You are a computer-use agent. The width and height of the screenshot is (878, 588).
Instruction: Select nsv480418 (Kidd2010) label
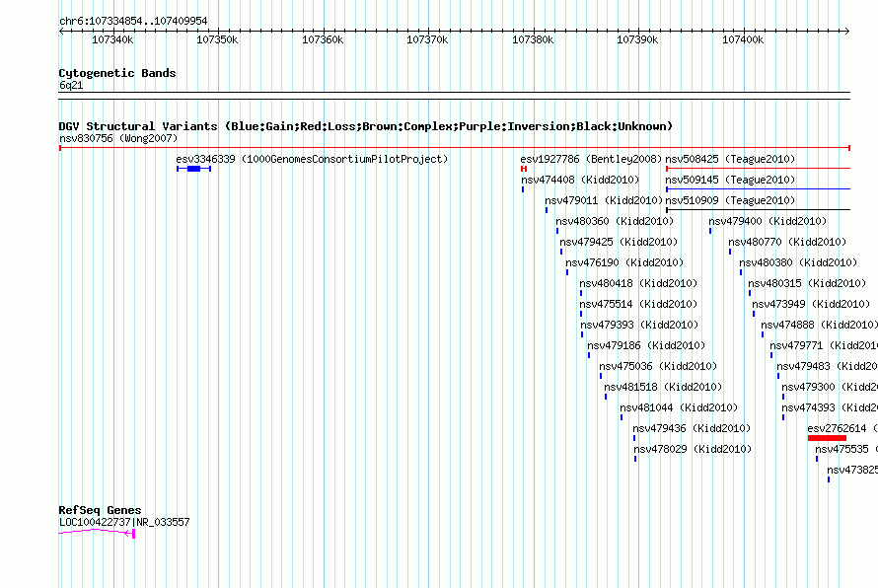(638, 283)
